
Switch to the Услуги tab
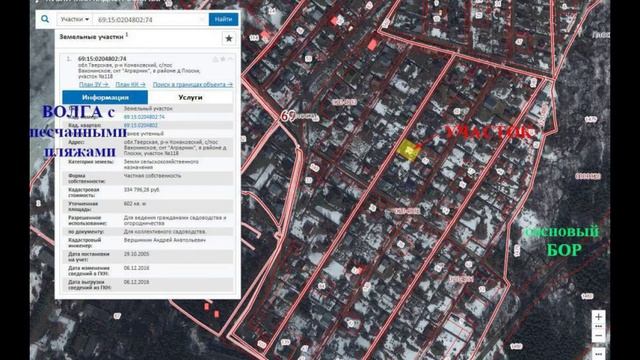(x=190, y=98)
